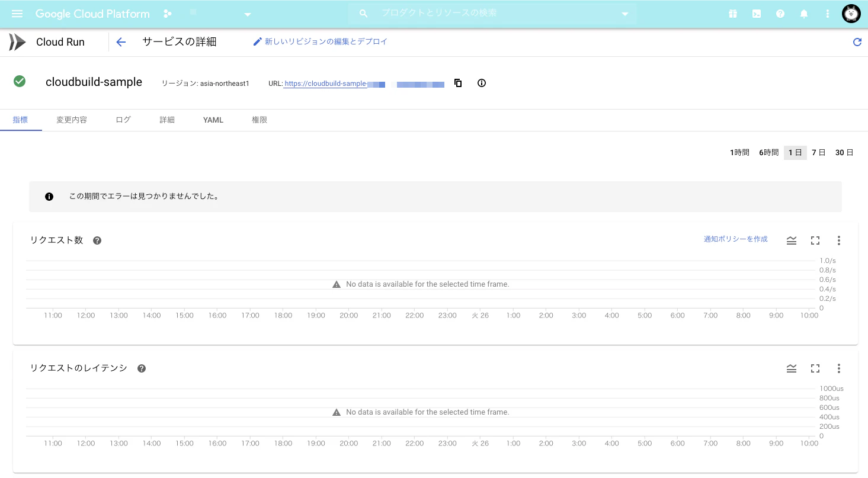868x478 pixels.
Task: Click the cloudbuild-sample service name
Action: [x=94, y=82]
